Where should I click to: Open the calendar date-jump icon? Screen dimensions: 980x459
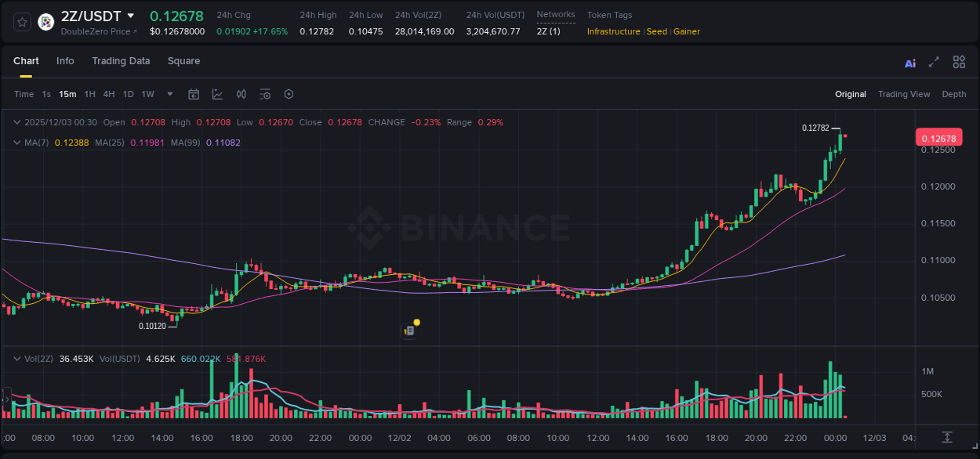click(194, 94)
